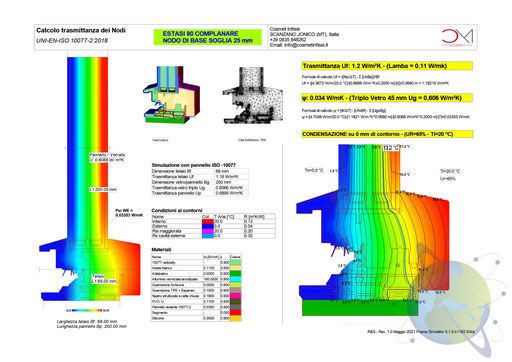Click the Dimensione telaio Bf table row
Image resolution: width=512 pixels, height=362 pixels.
point(200,171)
